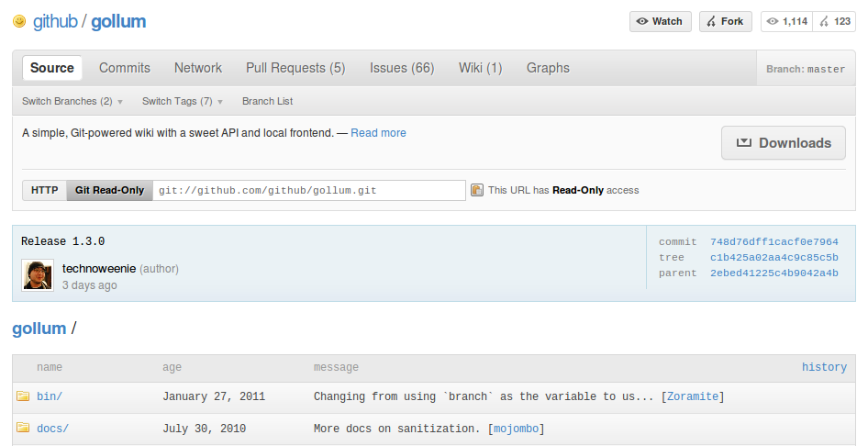Image resolution: width=868 pixels, height=446 pixels.
Task: Select HTTP clone URL option
Action: pyautogui.click(x=44, y=190)
